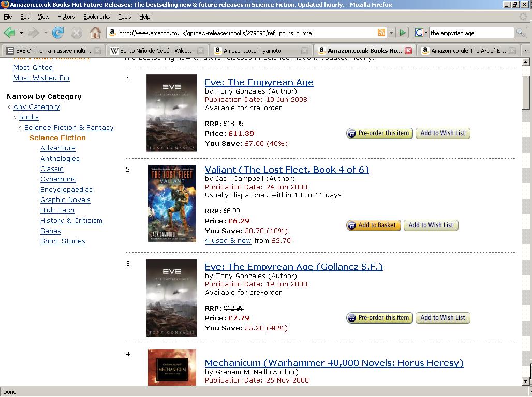Go to the Home page icon

pyautogui.click(x=95, y=33)
